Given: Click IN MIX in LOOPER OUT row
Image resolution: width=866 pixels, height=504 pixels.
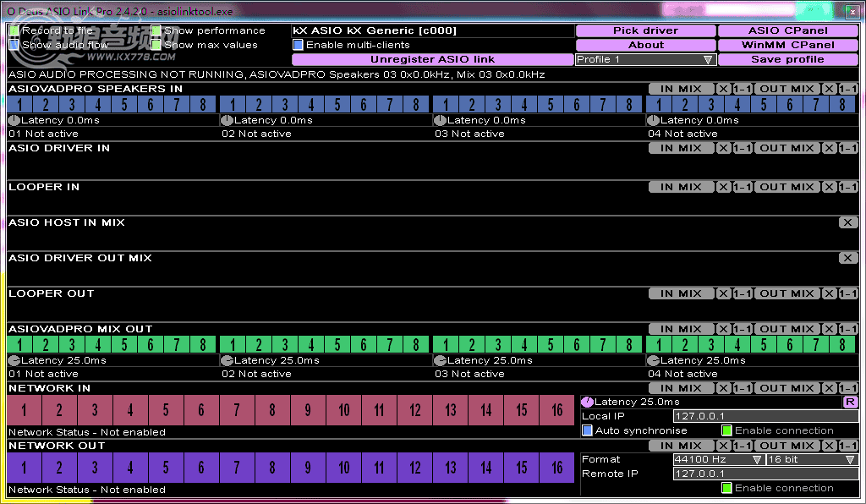Looking at the screenshot, I should point(681,293).
